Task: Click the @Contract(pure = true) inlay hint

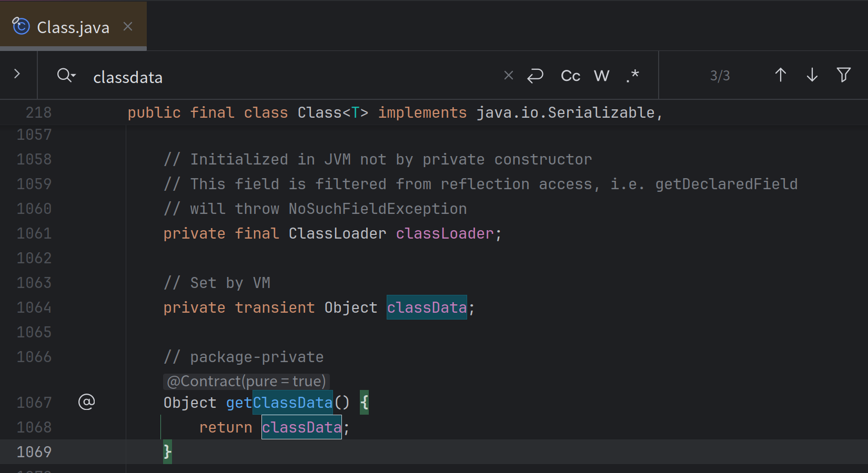Action: coord(247,381)
